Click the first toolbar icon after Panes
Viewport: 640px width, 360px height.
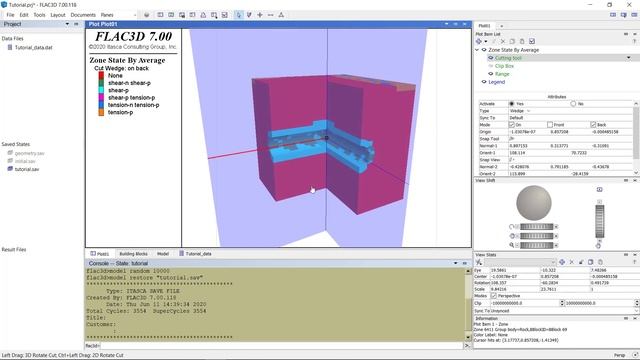(147, 15)
